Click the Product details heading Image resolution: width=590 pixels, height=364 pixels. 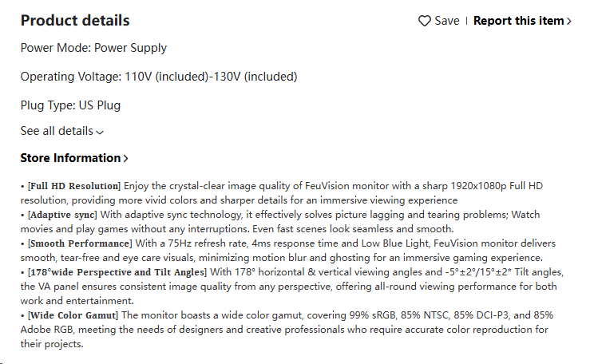click(x=75, y=20)
